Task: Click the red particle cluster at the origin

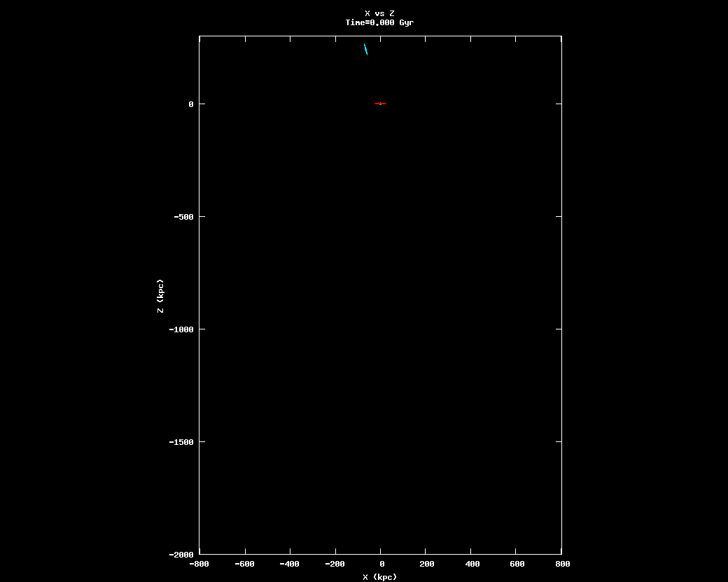Action: tap(380, 104)
